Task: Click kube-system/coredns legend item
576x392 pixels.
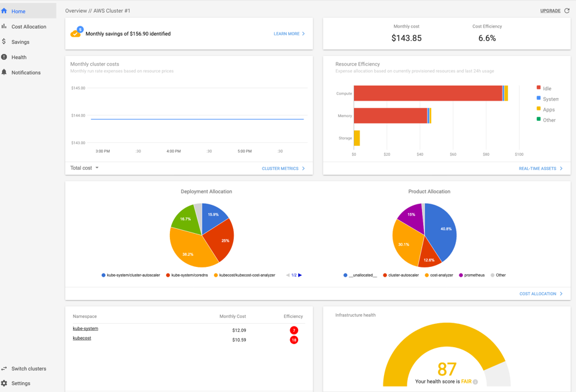Action: (x=187, y=275)
